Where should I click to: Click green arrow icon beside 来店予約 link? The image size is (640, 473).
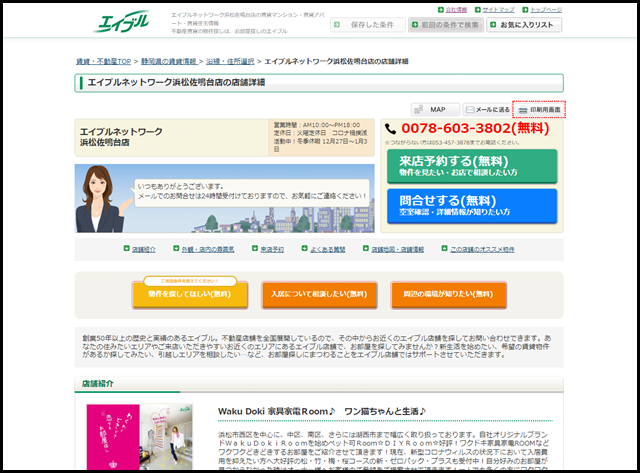tap(255, 249)
